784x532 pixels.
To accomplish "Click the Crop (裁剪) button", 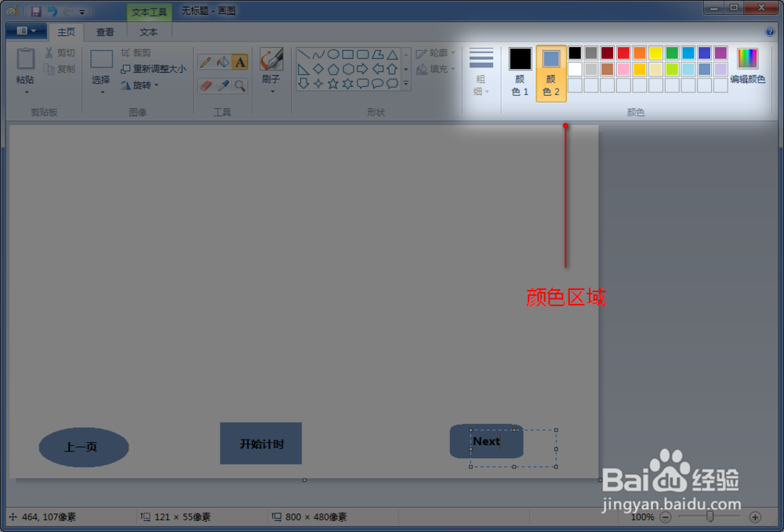I will (x=136, y=52).
